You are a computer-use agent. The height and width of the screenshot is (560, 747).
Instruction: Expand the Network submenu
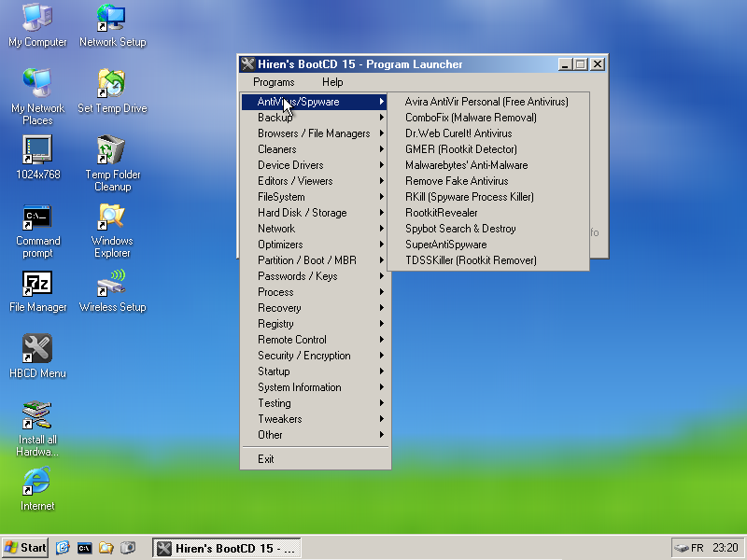coord(315,229)
